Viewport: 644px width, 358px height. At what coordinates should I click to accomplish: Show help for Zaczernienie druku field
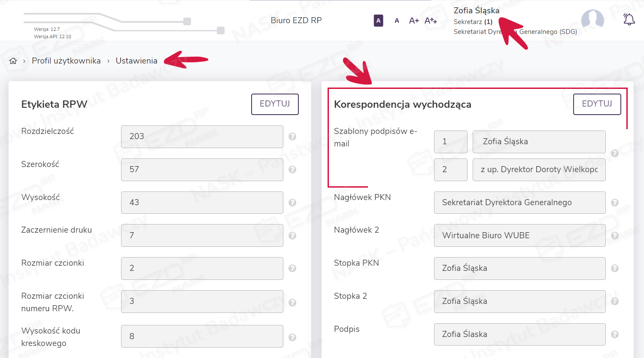click(x=292, y=236)
